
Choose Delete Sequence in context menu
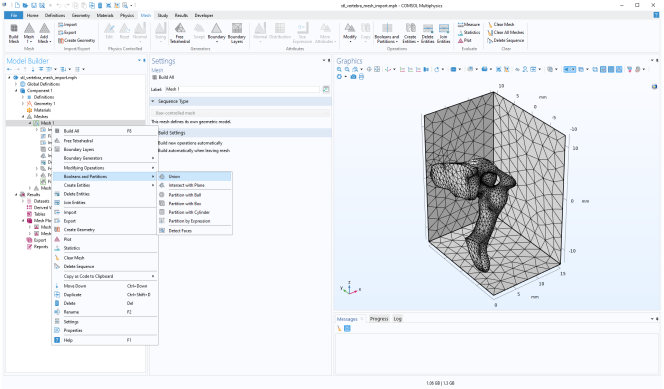point(105,267)
